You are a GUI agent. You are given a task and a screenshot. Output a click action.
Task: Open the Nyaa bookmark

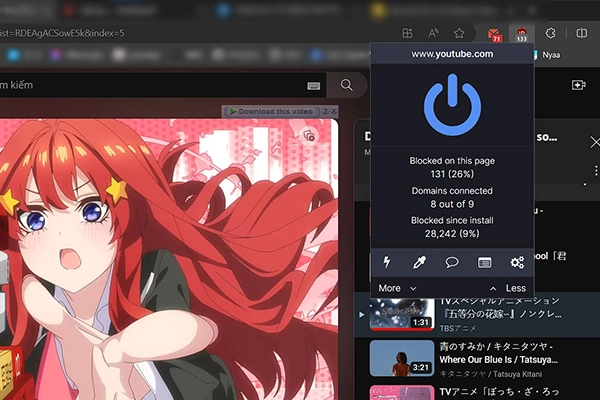(551, 56)
